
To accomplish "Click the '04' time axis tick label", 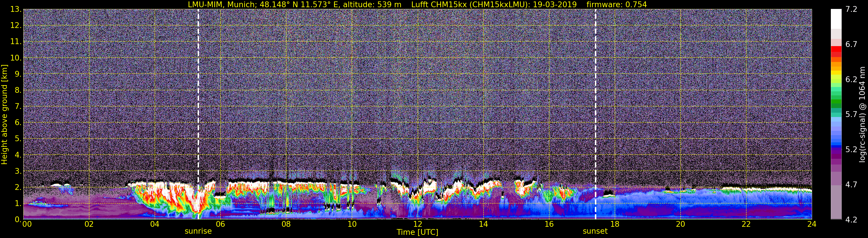I will point(155,224).
